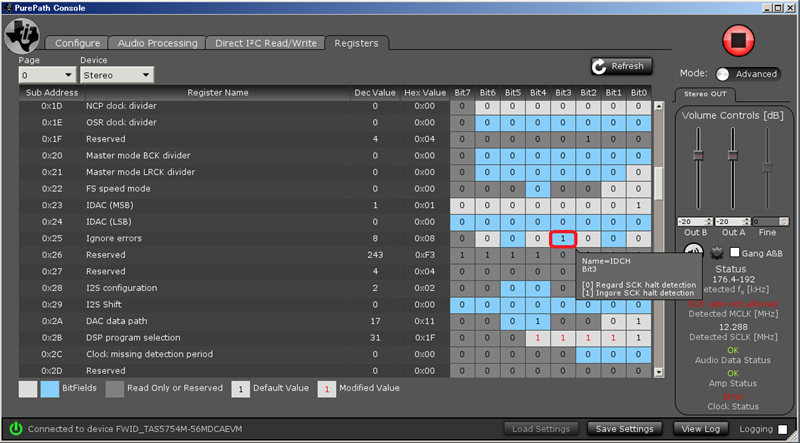Refresh the register values
The width and height of the screenshot is (800, 443).
tap(621, 66)
